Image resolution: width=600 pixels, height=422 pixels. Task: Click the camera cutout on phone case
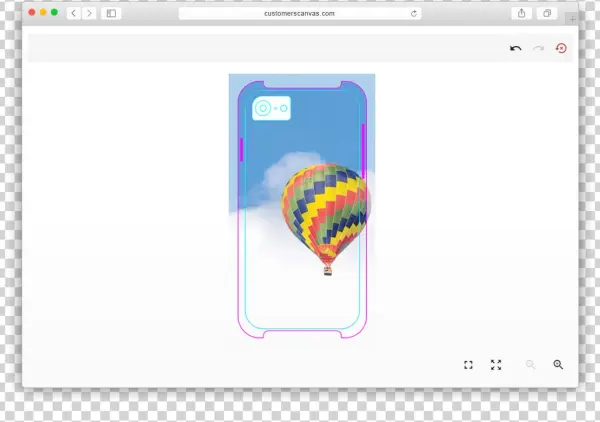(x=271, y=108)
